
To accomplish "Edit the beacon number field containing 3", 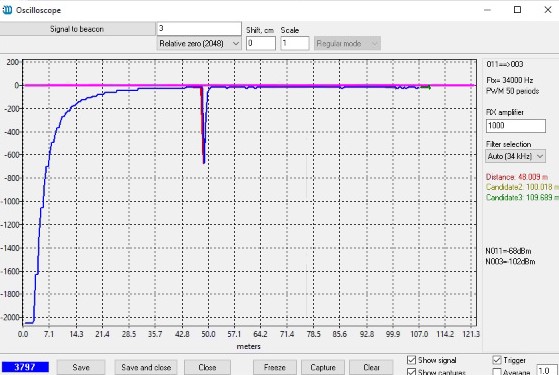I will (x=199, y=29).
